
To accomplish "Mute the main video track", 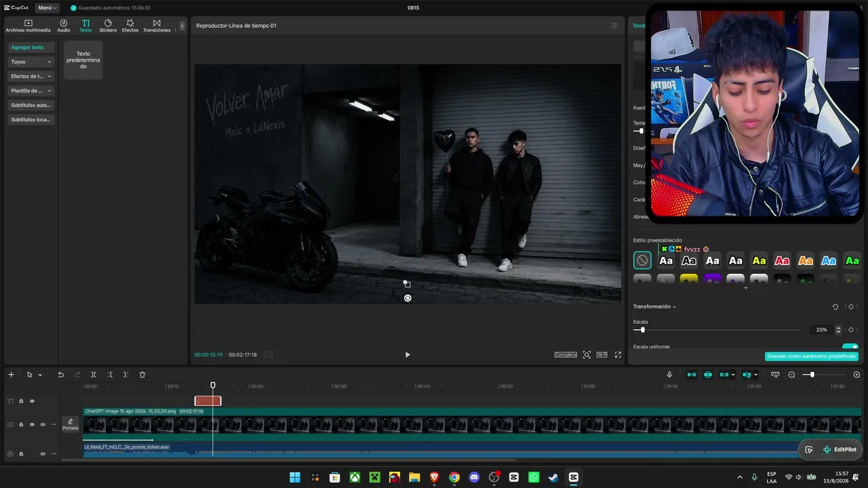I will click(43, 425).
